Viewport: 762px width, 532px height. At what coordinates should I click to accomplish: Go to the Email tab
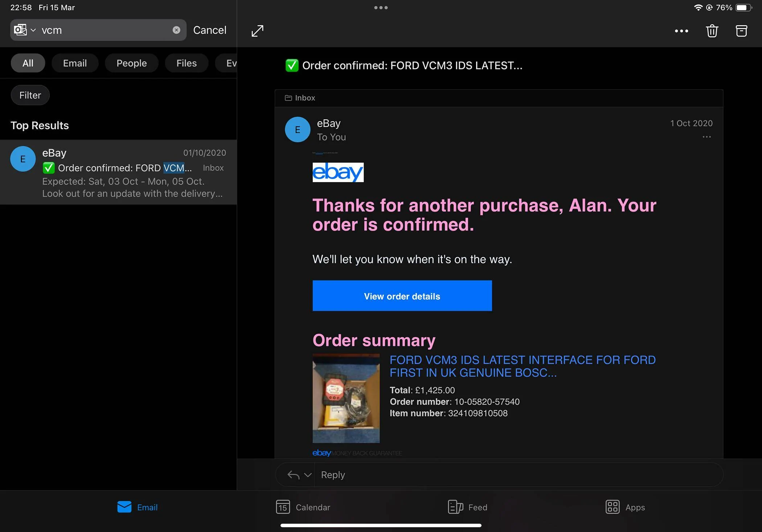138,507
